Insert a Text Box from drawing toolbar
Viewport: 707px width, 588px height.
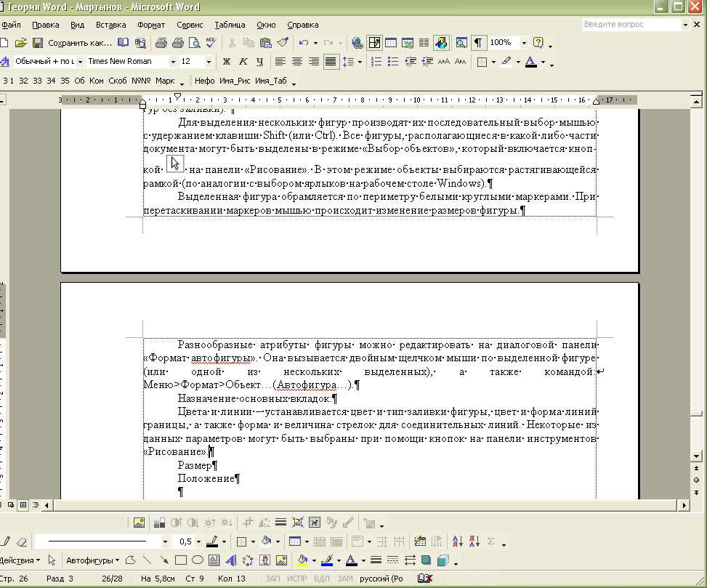click(214, 560)
